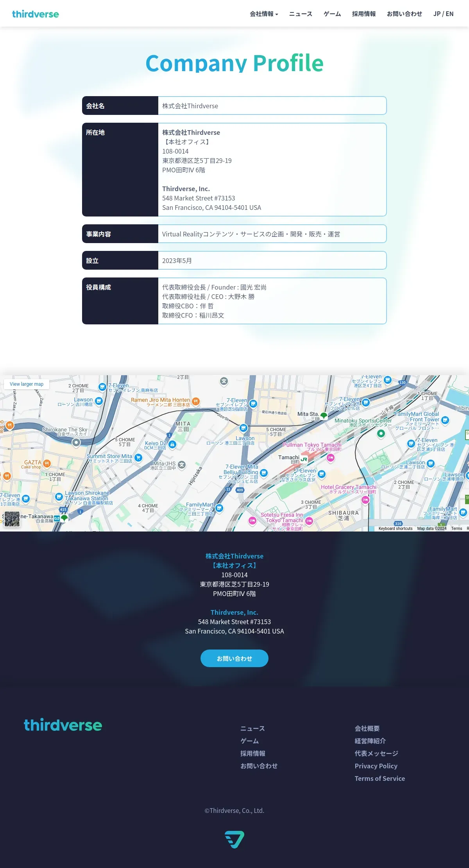Click the Keiyo D2 store pin

click(172, 444)
